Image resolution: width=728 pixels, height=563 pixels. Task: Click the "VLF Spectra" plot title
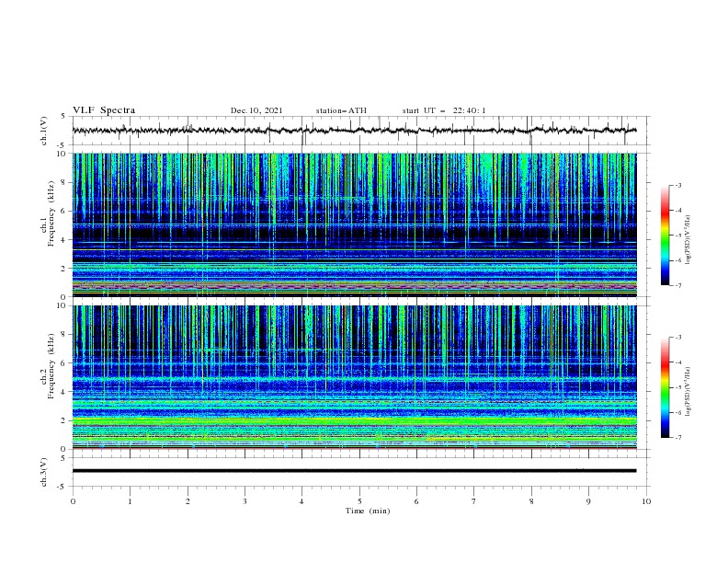[x=104, y=110]
